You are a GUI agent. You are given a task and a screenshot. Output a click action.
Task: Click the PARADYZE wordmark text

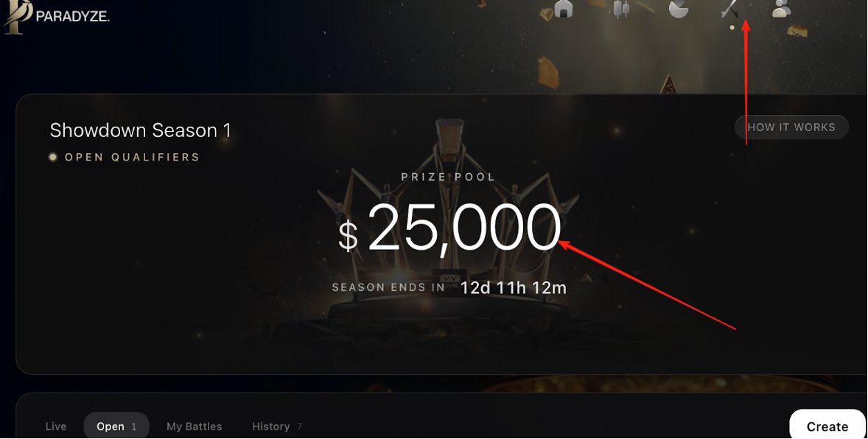coord(72,17)
